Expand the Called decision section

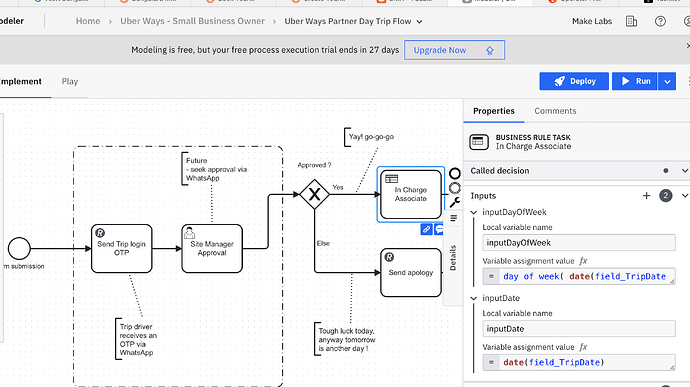tap(685, 171)
